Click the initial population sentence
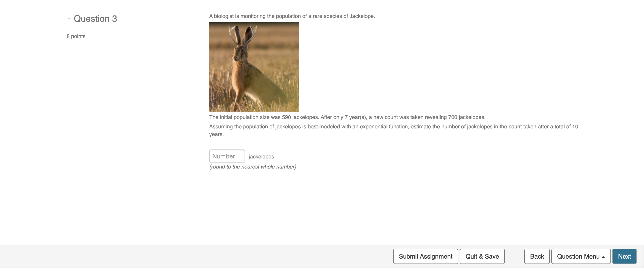 pos(347,117)
